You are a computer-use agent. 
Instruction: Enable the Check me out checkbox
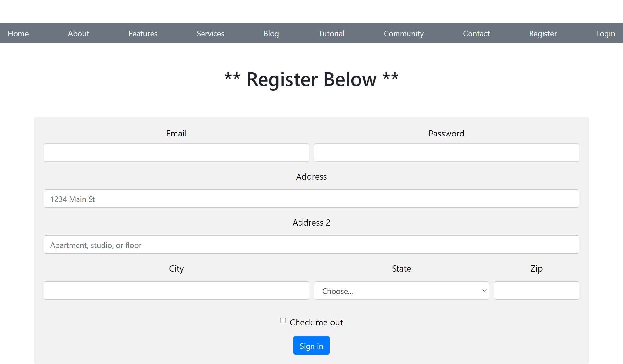pos(283,320)
